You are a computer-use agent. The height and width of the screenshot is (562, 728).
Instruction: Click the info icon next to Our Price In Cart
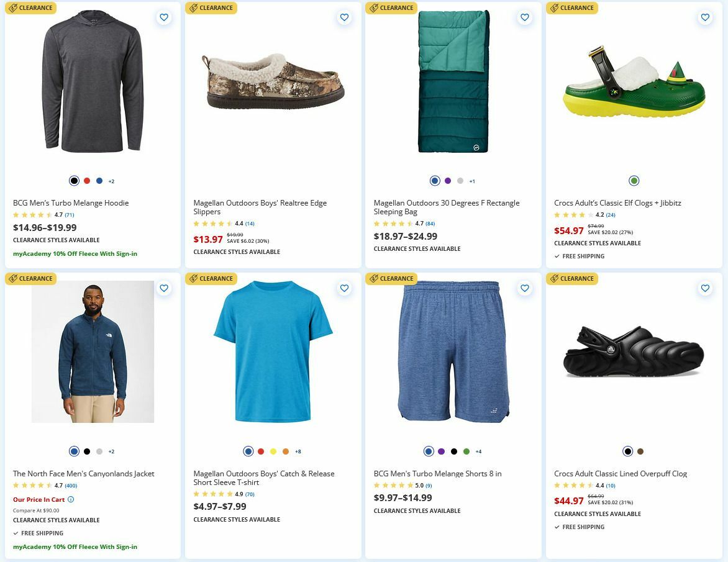click(x=70, y=499)
